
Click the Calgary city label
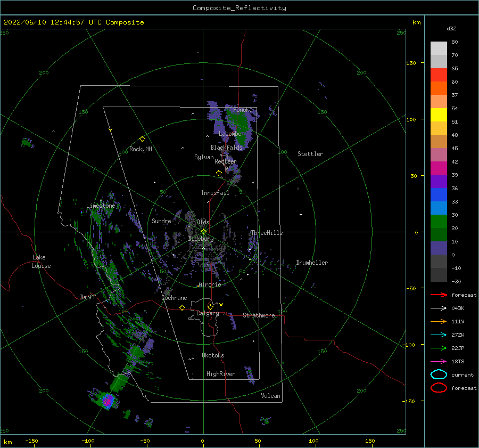(x=208, y=313)
